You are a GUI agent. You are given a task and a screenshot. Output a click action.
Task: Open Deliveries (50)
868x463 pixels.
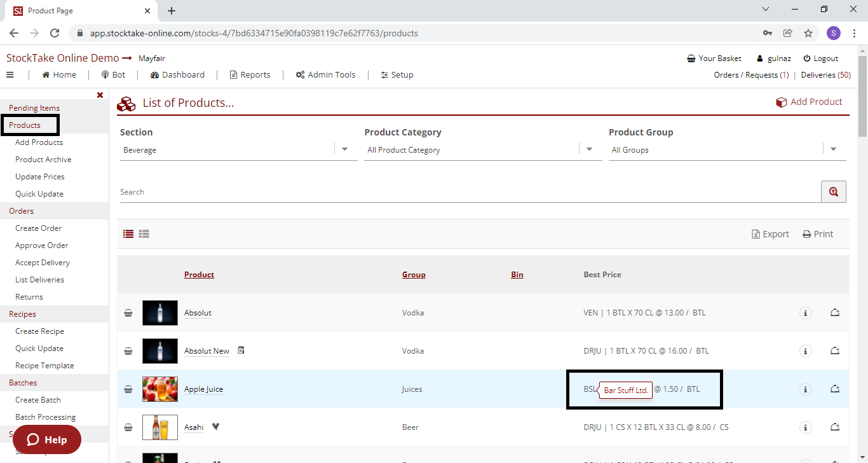pyautogui.click(x=826, y=75)
